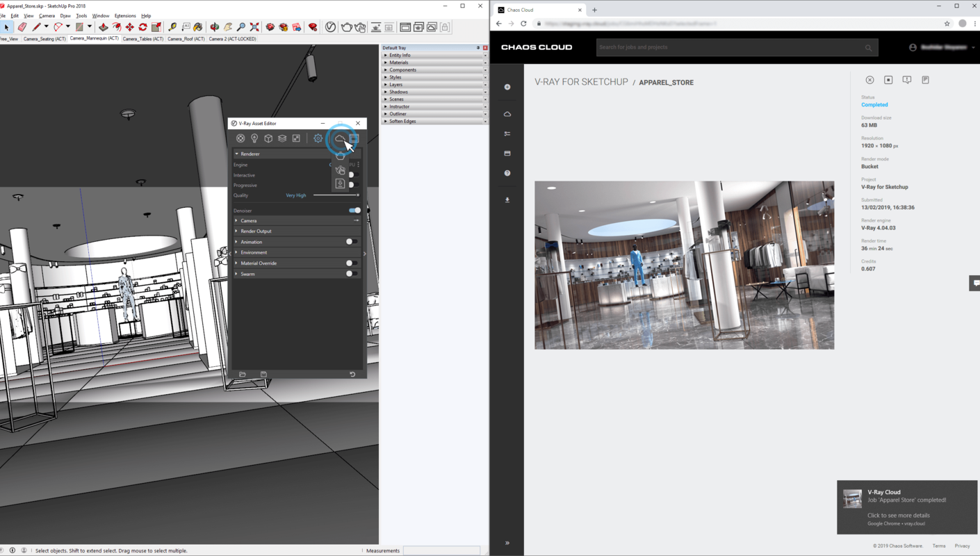Click the stop job square icon
The width and height of the screenshot is (980, 556).
888,80
